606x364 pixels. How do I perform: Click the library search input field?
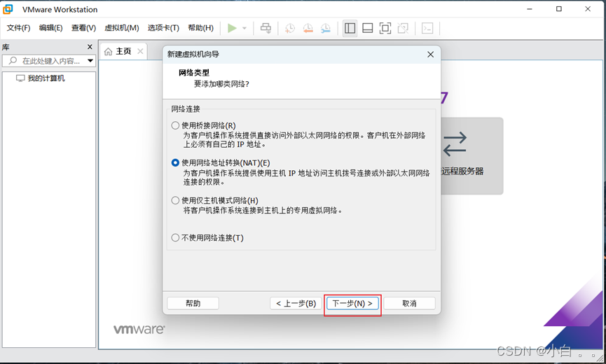pos(49,61)
